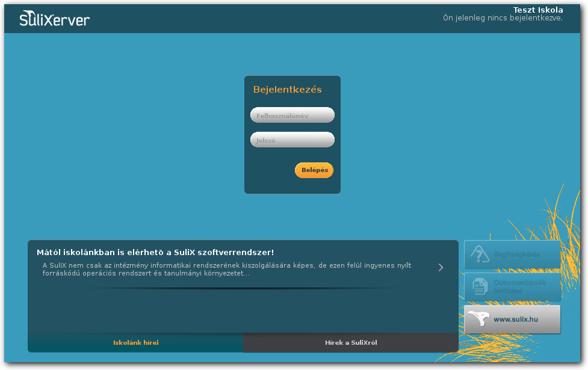The width and height of the screenshot is (588, 370).
Task: Open the www.sulix.hu link button
Action: 512,319
